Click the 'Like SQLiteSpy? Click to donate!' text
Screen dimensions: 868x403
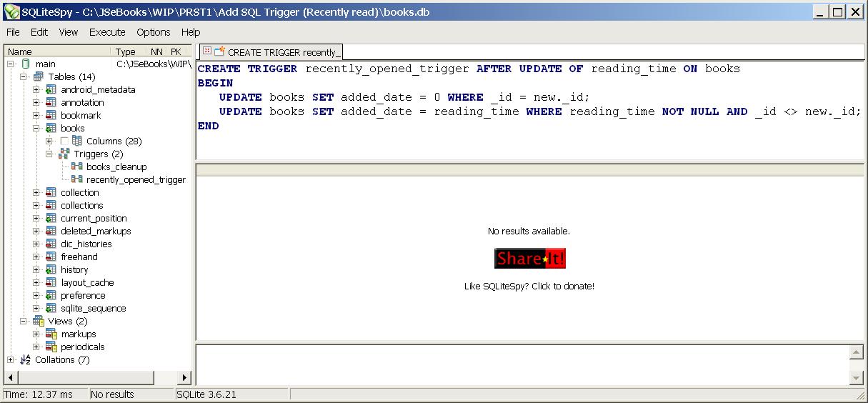[529, 286]
